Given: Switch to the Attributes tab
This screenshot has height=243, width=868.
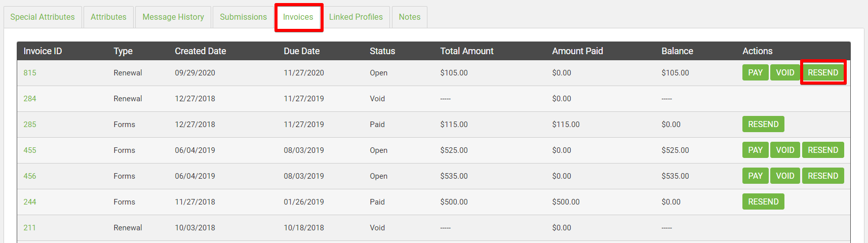Looking at the screenshot, I should click(108, 17).
